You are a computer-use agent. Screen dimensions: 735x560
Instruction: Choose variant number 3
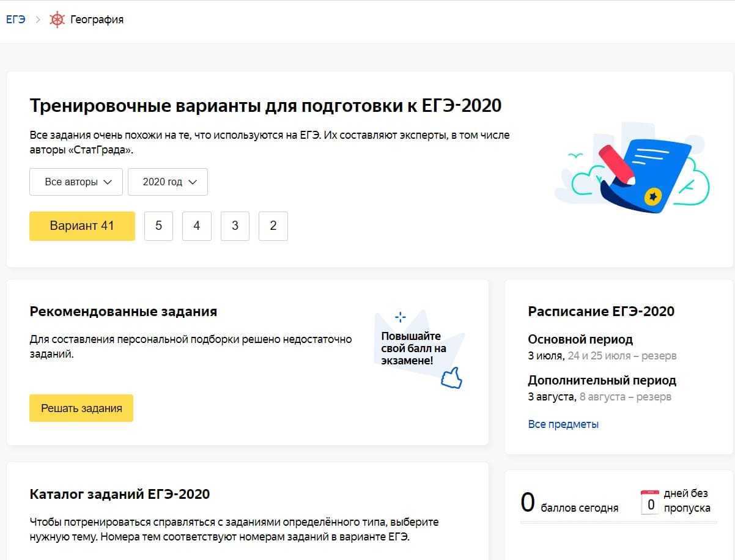[x=235, y=226]
